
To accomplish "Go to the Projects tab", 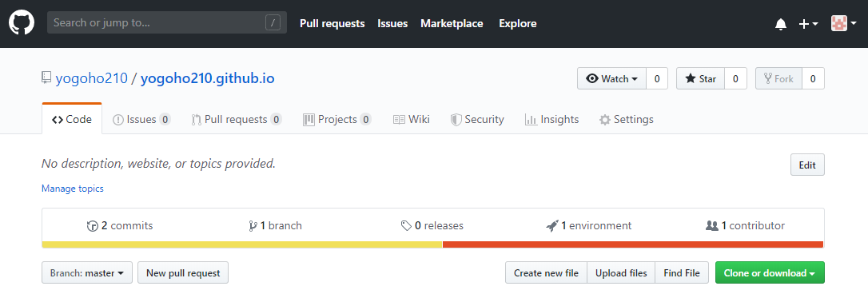I will tap(337, 119).
